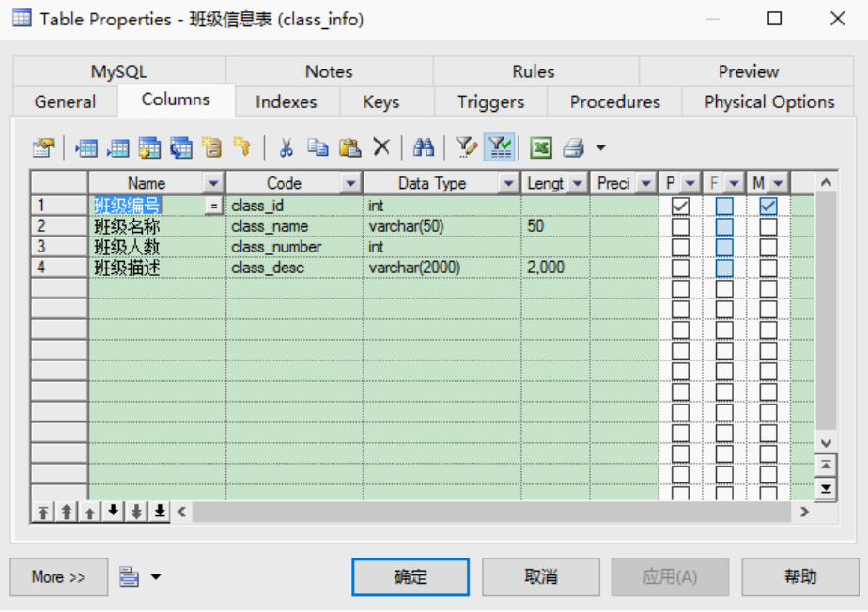Open Name column header filter dropdown
Screen dimensions: 868x612
click(x=213, y=183)
